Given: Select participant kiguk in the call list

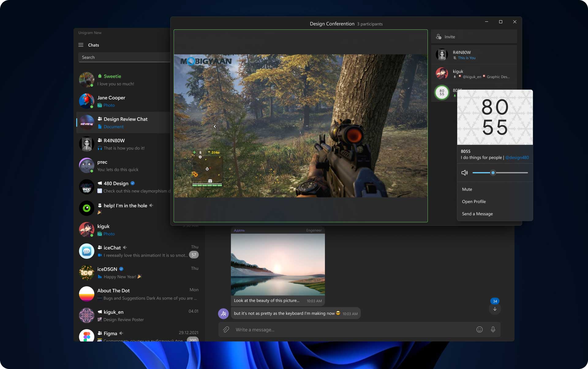Looking at the screenshot, I should [x=474, y=74].
